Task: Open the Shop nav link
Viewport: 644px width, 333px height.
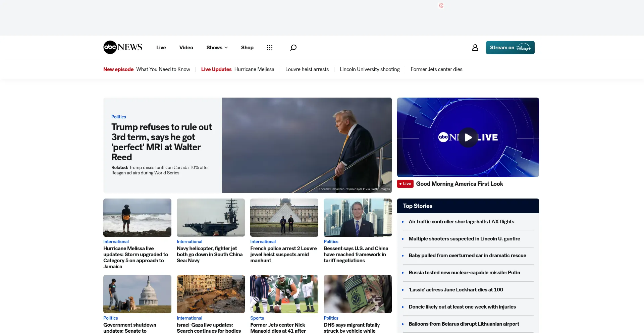Action: click(247, 48)
